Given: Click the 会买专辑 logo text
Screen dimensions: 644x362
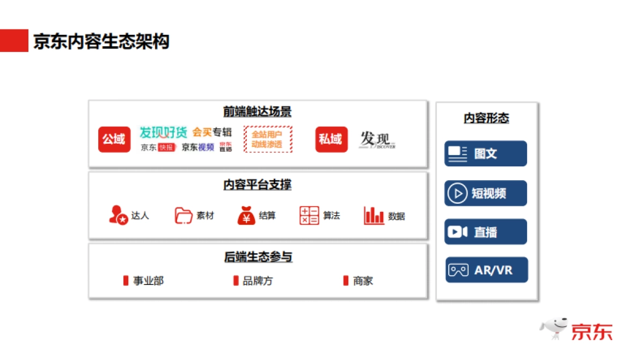Looking at the screenshot, I should click(x=212, y=132).
